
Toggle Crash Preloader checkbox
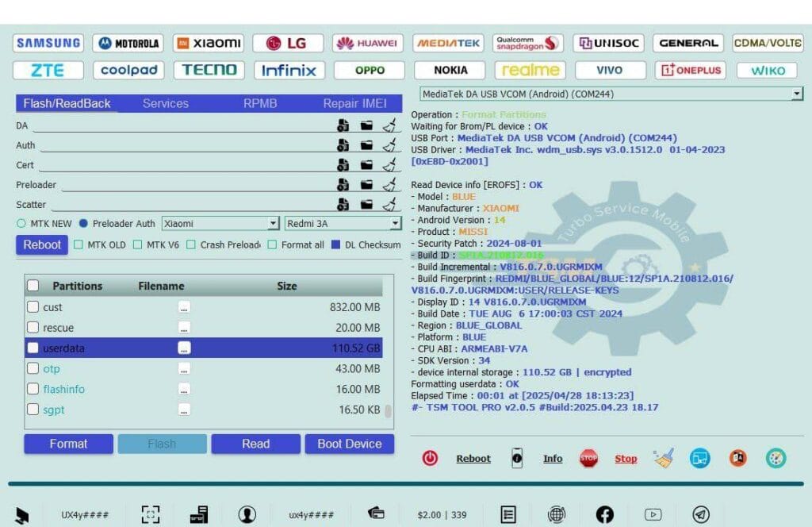pos(191,244)
